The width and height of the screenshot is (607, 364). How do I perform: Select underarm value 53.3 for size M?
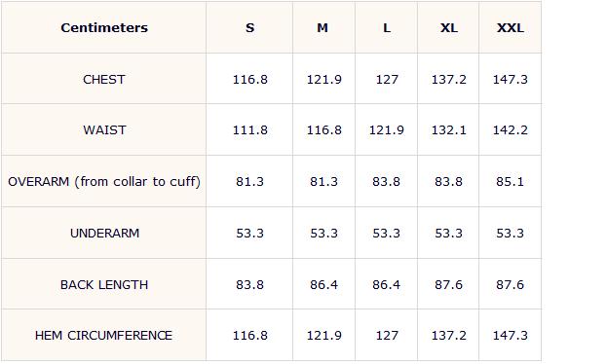pyautogui.click(x=324, y=234)
